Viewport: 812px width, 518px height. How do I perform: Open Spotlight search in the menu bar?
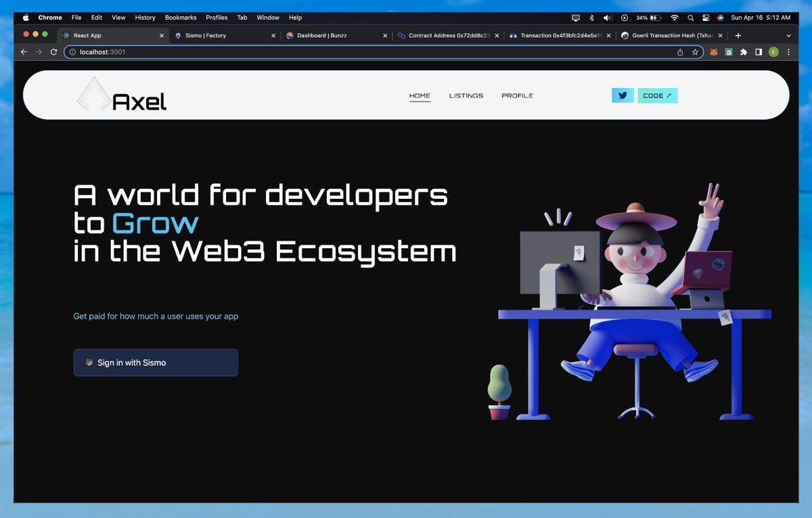(x=690, y=18)
